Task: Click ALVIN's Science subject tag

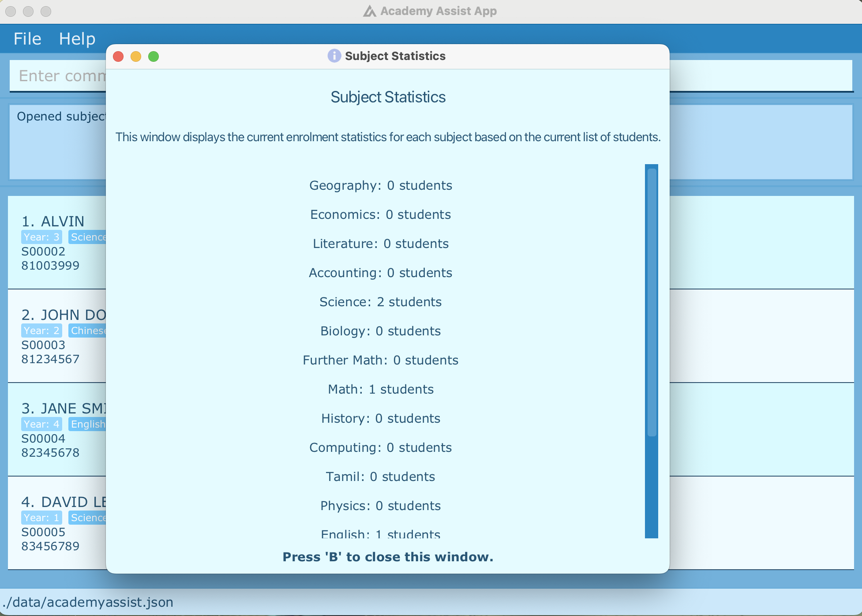Action: [87, 237]
